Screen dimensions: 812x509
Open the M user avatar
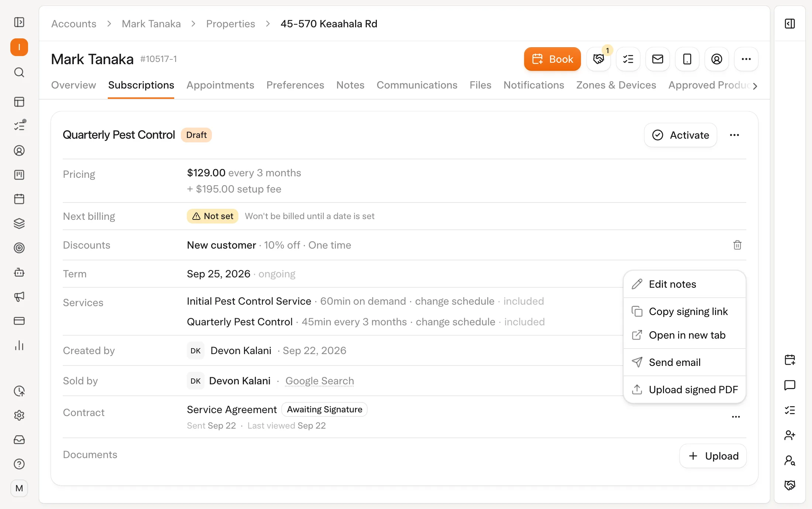point(19,488)
